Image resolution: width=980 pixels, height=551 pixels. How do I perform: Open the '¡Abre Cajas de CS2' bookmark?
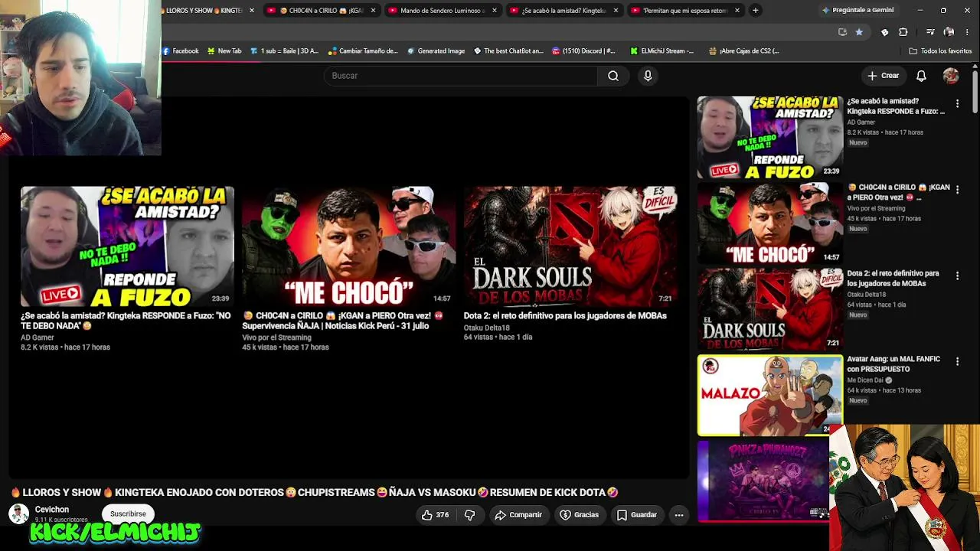pos(744,51)
